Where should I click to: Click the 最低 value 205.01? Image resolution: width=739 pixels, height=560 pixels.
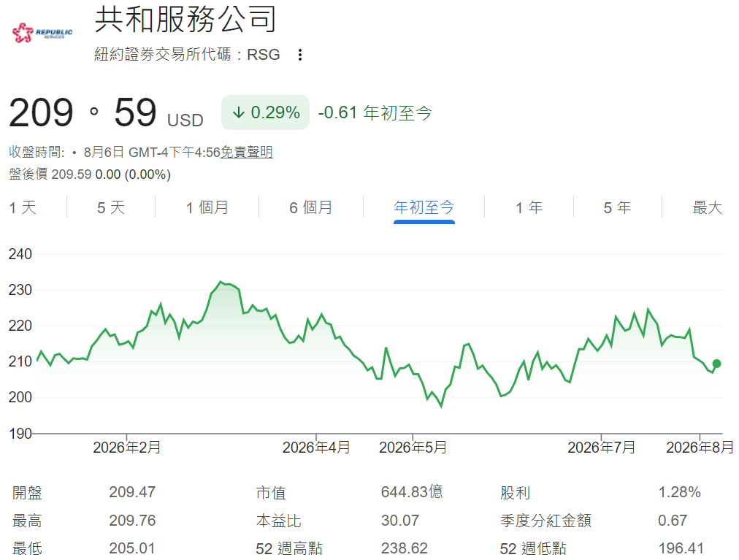(x=132, y=548)
